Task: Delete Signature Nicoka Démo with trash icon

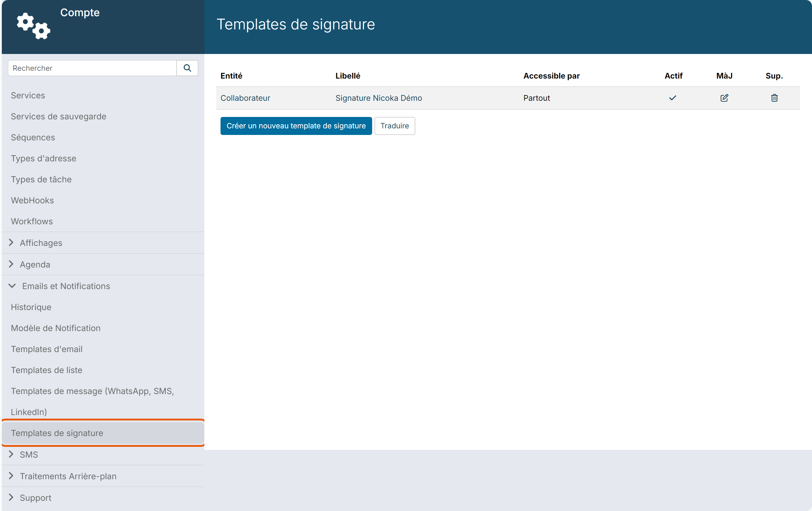Action: pyautogui.click(x=774, y=98)
